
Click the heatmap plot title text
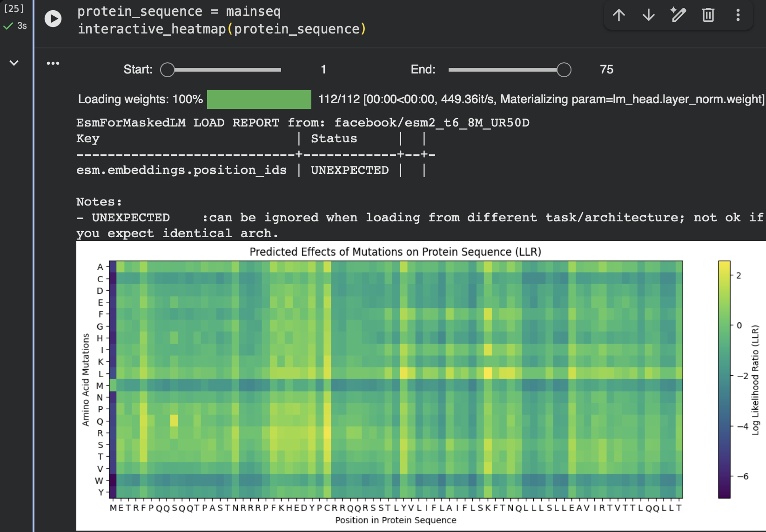point(396,252)
